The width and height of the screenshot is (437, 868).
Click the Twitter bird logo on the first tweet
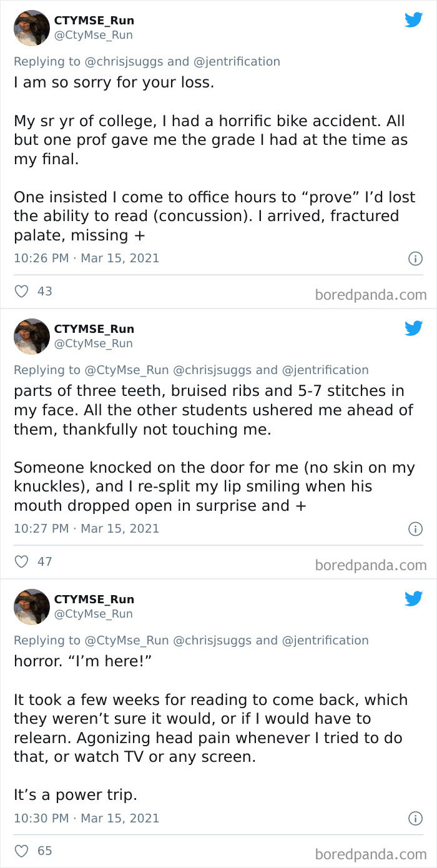[414, 19]
